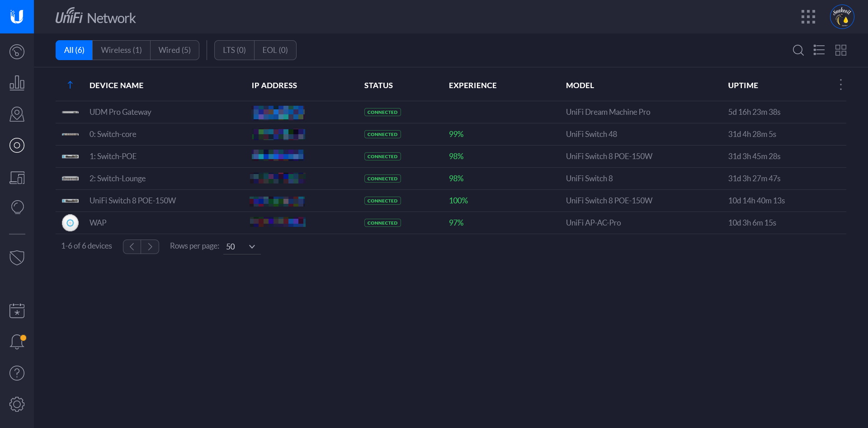
Task: Click the UDM Pro Gateway device icon
Action: 70,112
